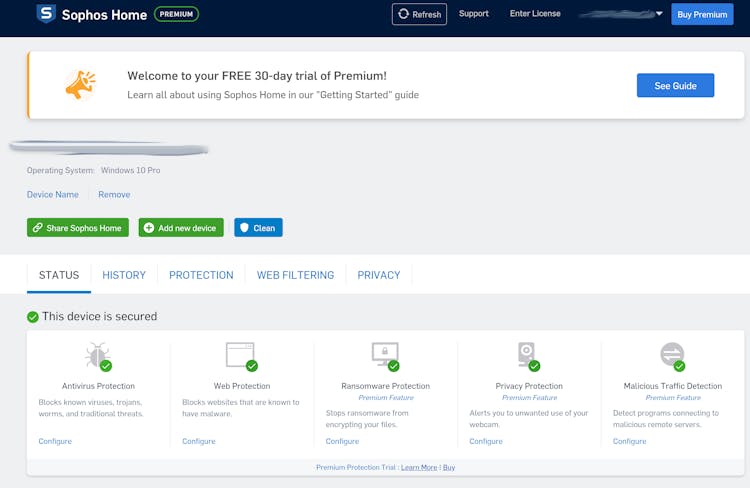Open the Support link in header

click(474, 13)
